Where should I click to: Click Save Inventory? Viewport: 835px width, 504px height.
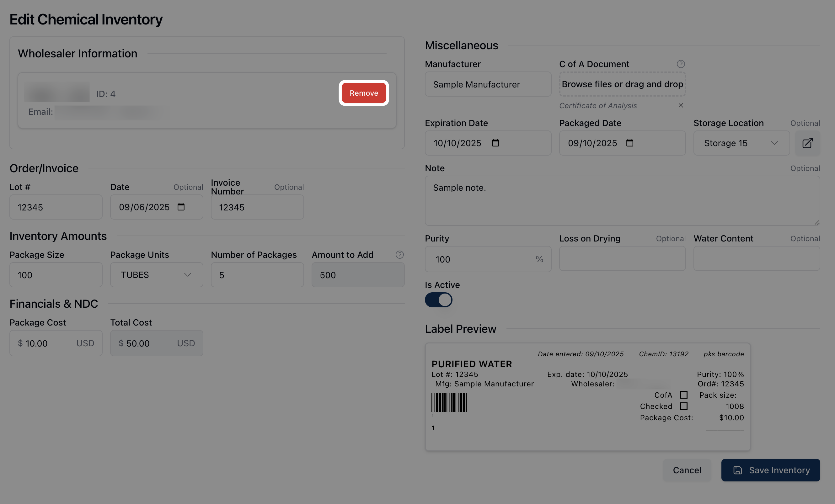[x=770, y=470]
